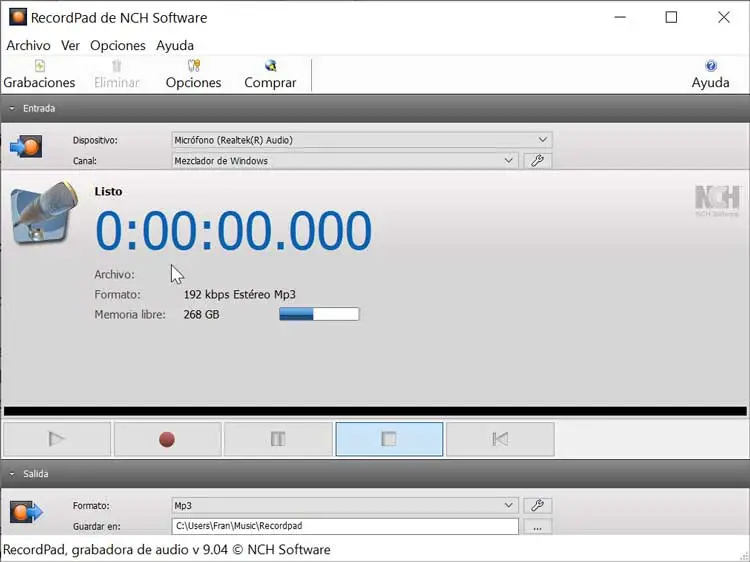The width and height of the screenshot is (750, 562).
Task: Open the Canal wrench settings
Action: click(538, 161)
